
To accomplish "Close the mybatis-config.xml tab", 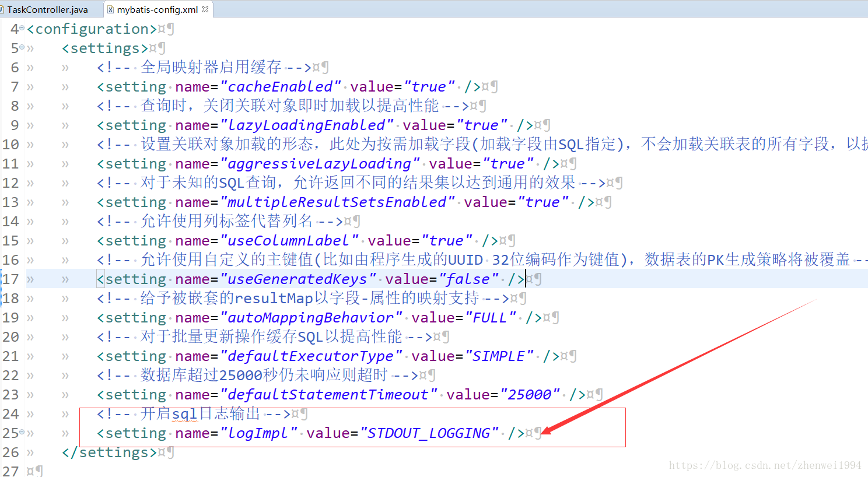I will (x=205, y=9).
